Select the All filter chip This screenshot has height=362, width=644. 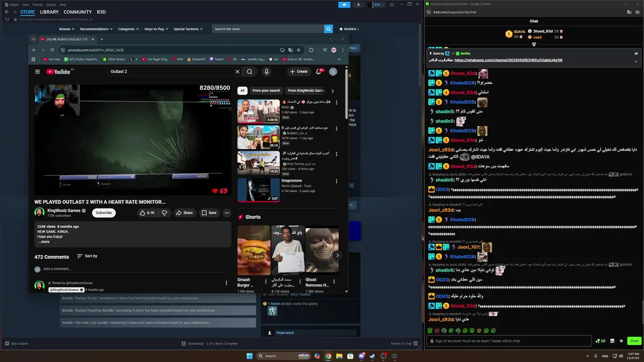[243, 91]
